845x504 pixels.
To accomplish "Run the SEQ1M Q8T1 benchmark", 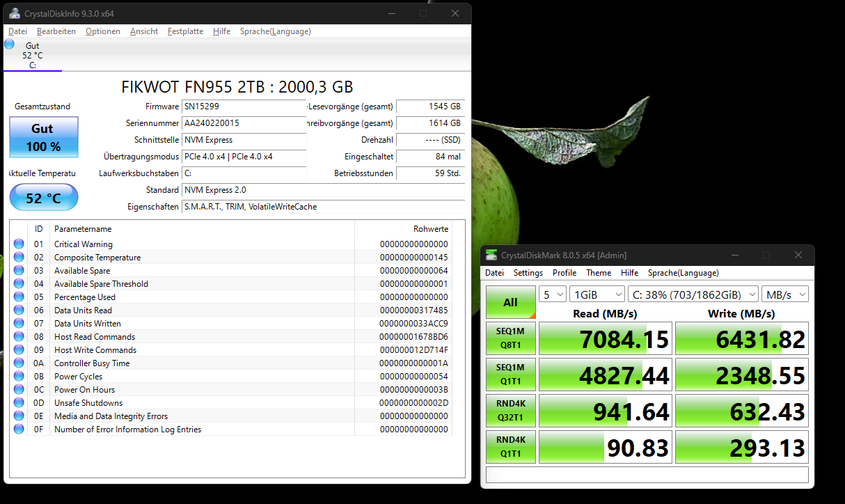I will click(510, 338).
